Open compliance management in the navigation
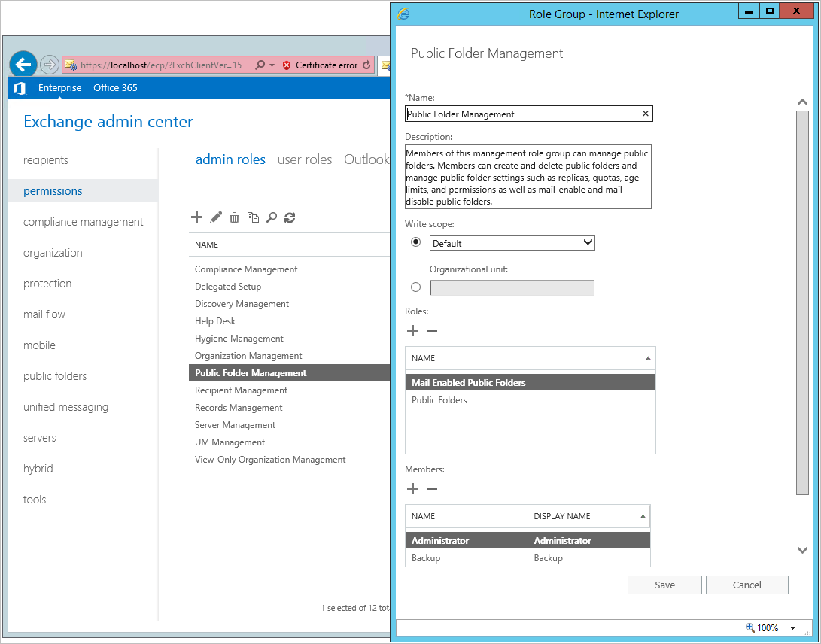 pos(84,222)
